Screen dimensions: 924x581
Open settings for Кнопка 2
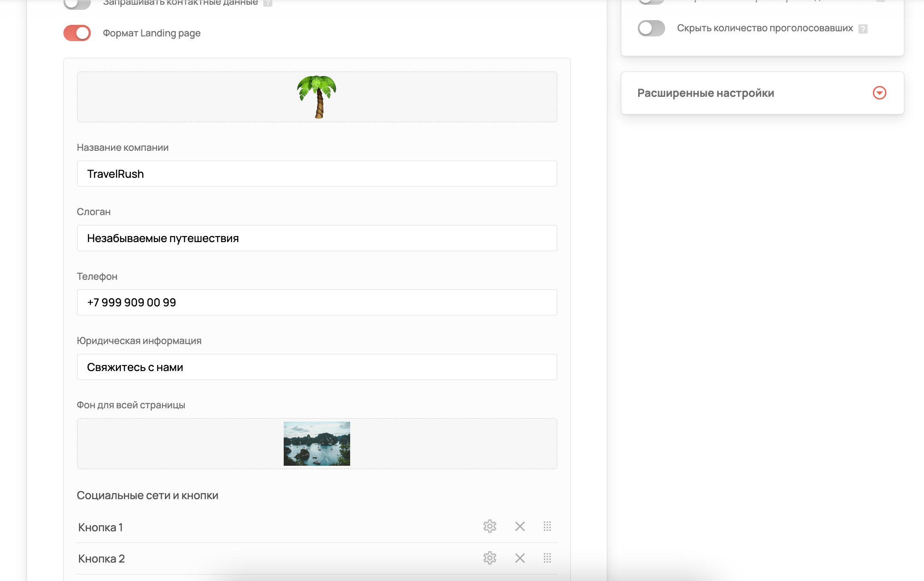[x=489, y=558]
